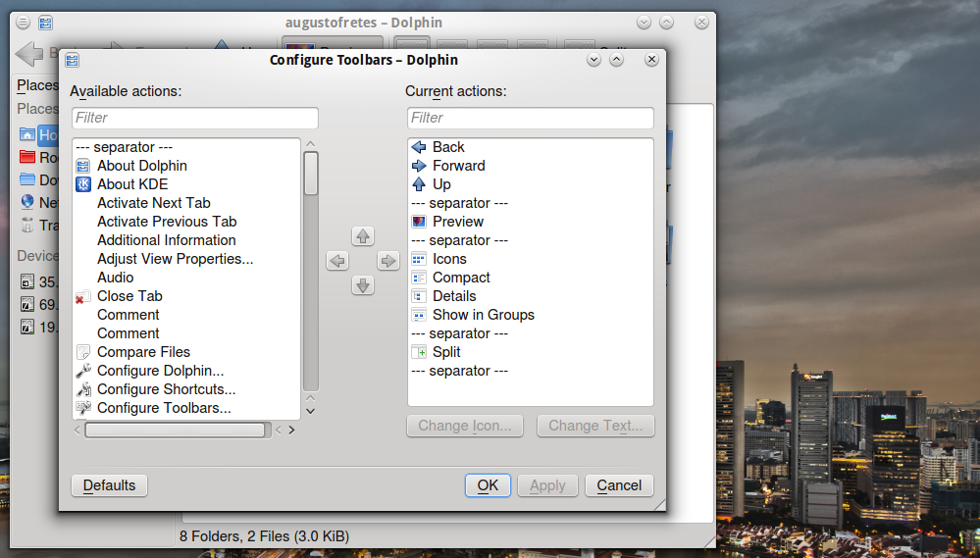Select Configure Dolphin... in Available actions
This screenshot has width=980, height=558.
click(186, 371)
